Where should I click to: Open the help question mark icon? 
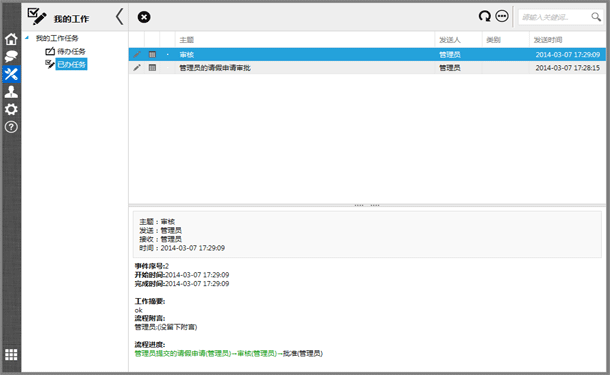point(11,127)
